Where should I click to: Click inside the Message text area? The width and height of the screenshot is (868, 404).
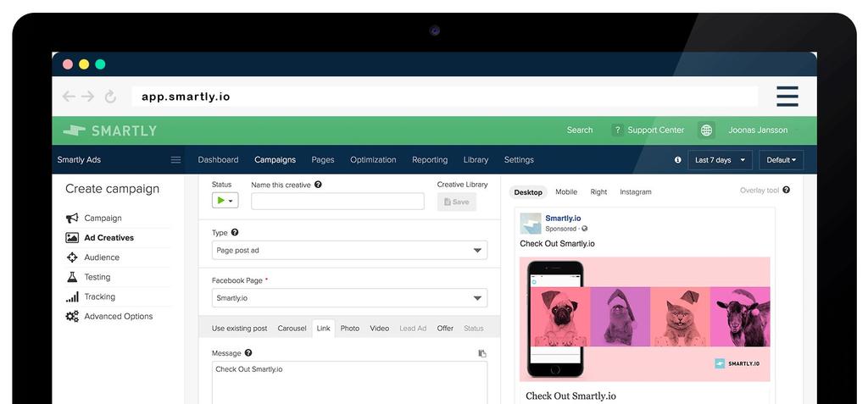point(349,383)
